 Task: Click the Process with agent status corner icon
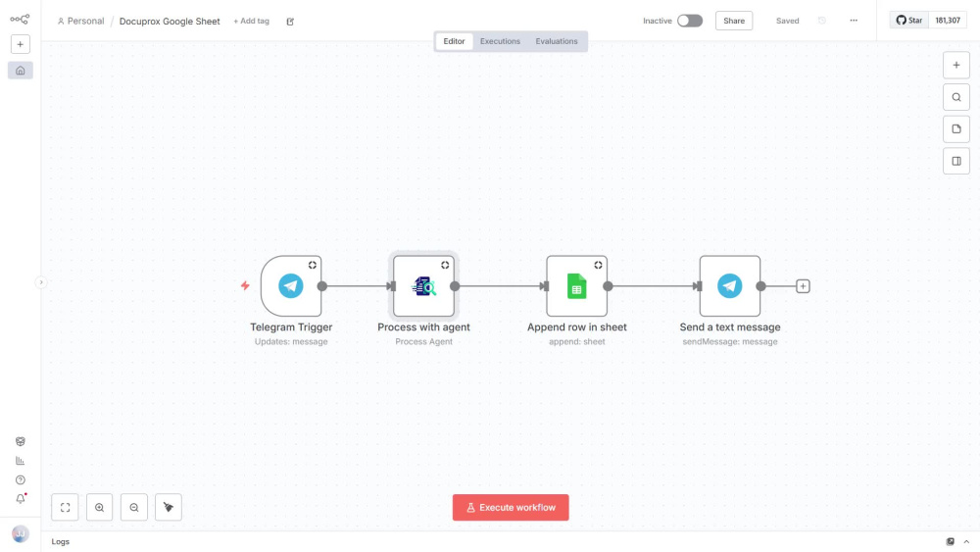(x=445, y=265)
